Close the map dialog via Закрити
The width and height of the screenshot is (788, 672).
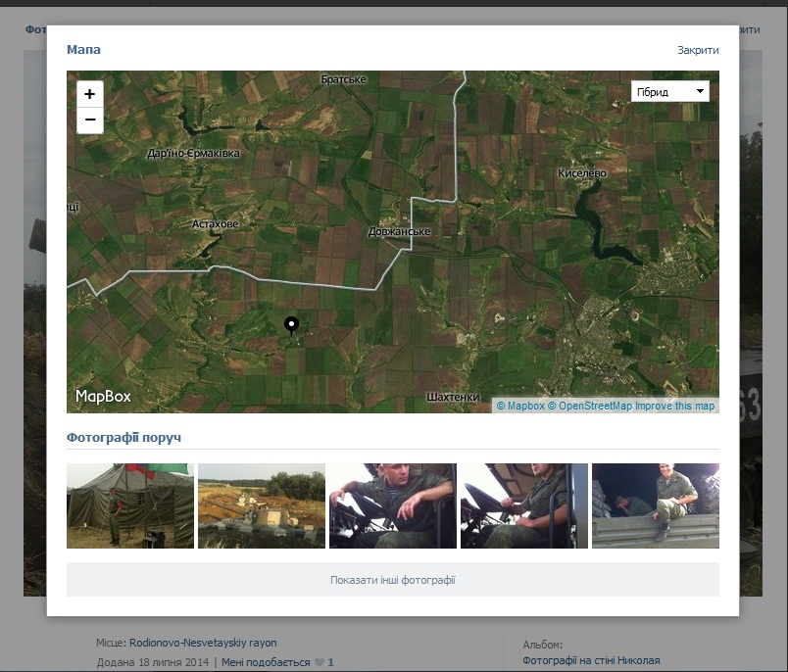(698, 50)
